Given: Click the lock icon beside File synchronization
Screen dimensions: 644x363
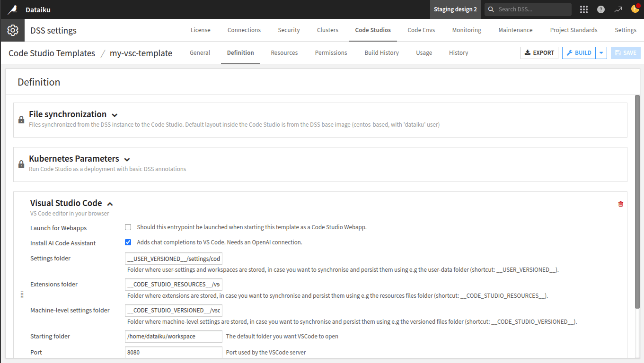Looking at the screenshot, I should [21, 119].
